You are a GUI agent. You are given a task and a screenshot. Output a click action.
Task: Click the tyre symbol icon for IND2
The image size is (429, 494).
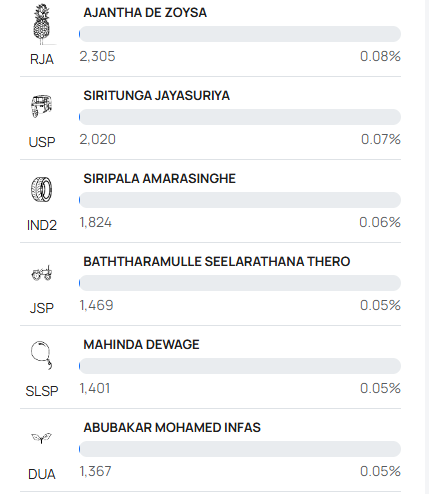click(41, 189)
